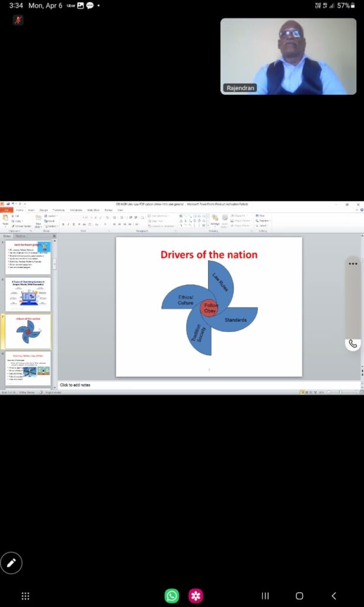Select the Basic hardware gadgets slide thumbnail
Screen dimensions: 364x607
28,257
